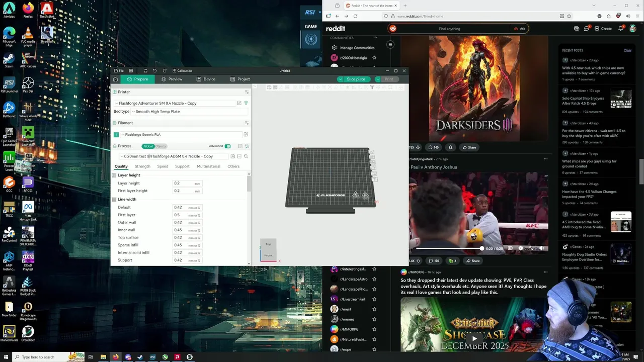Open the Support settings tab

click(x=182, y=166)
